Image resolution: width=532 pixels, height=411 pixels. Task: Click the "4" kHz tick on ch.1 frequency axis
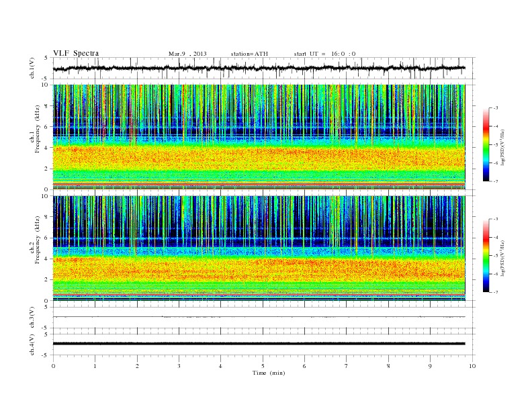pyautogui.click(x=46, y=148)
